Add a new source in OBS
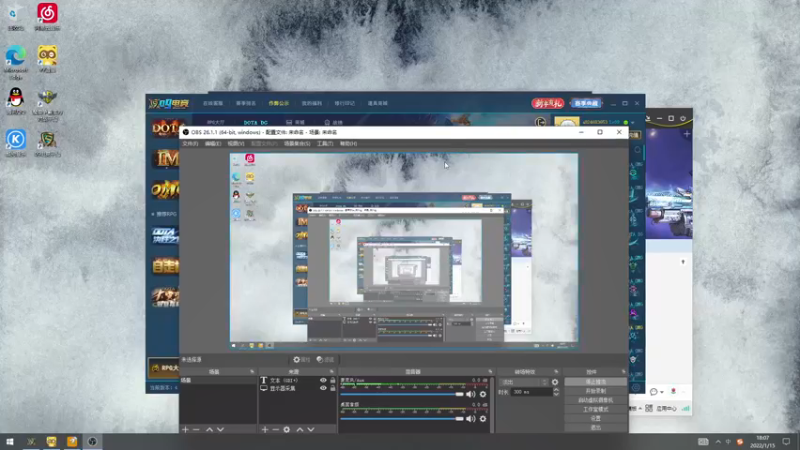Viewport: 800px width, 450px height. pos(265,430)
